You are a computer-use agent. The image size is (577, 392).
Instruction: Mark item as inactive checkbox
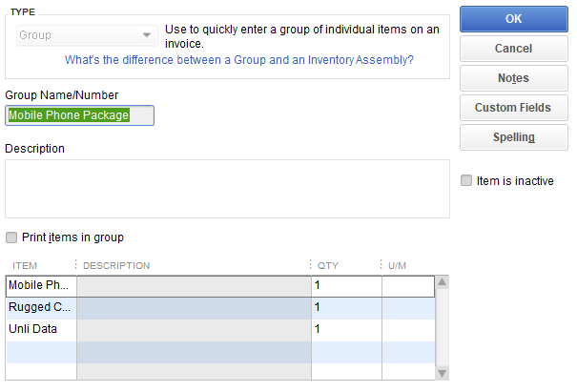point(466,180)
